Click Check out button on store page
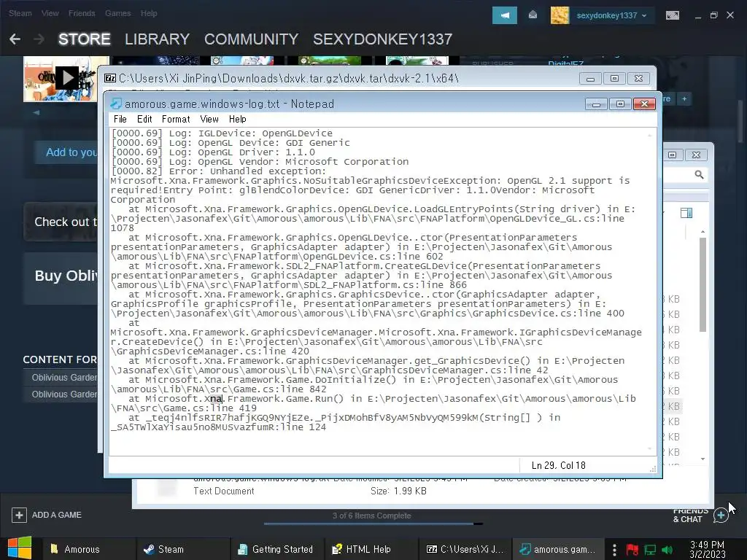 coord(61,222)
